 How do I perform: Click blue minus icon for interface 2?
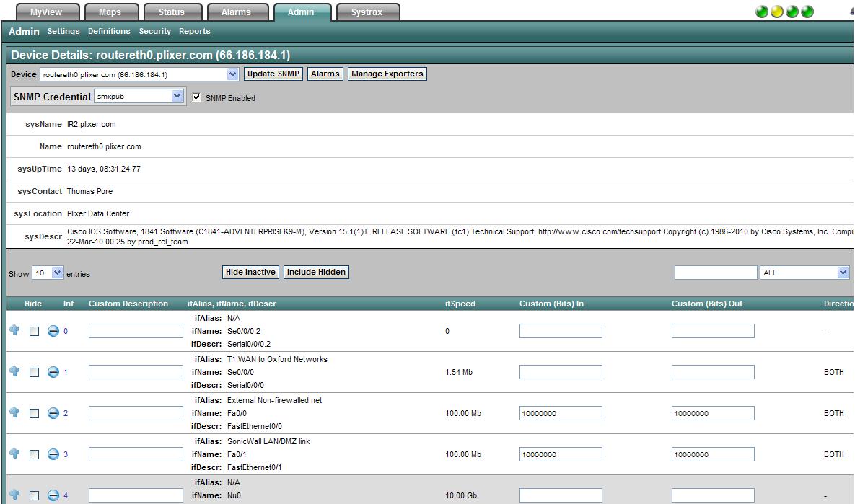(53, 413)
